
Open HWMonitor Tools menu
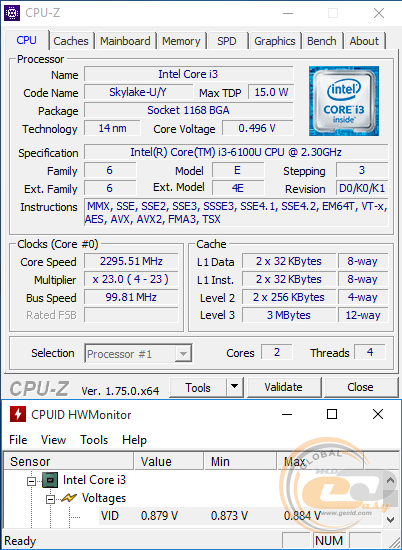[x=94, y=440]
